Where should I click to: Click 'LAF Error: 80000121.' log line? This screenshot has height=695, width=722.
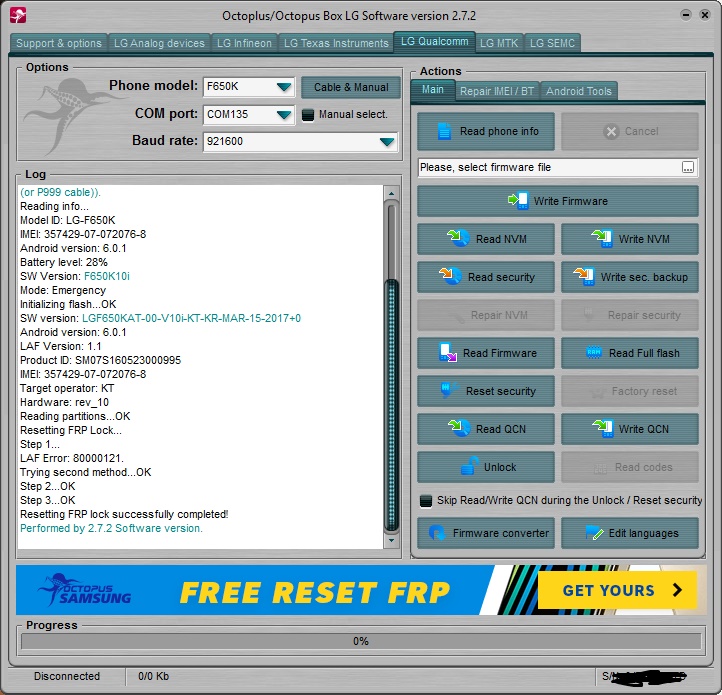coord(72,458)
